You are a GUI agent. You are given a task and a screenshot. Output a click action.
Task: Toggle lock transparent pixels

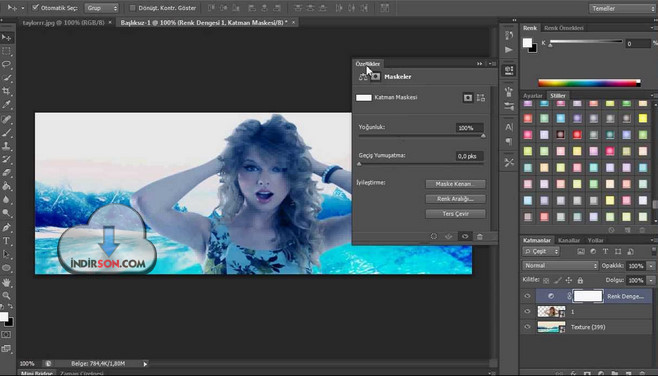tap(546, 280)
